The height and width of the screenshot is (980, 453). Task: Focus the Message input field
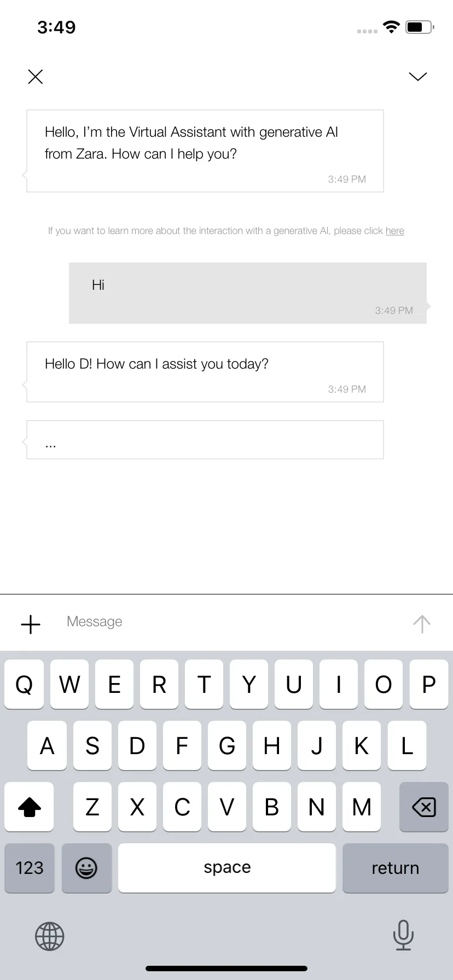(230, 622)
